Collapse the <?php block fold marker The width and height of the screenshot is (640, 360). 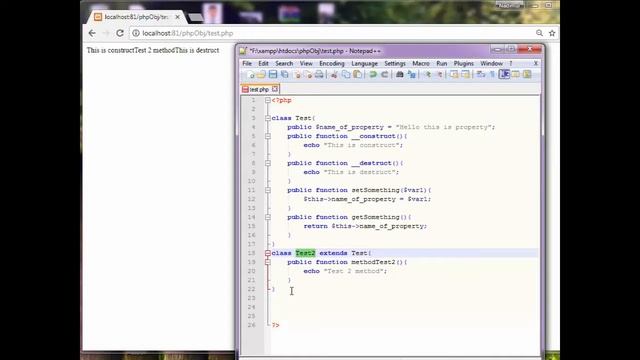click(268, 100)
